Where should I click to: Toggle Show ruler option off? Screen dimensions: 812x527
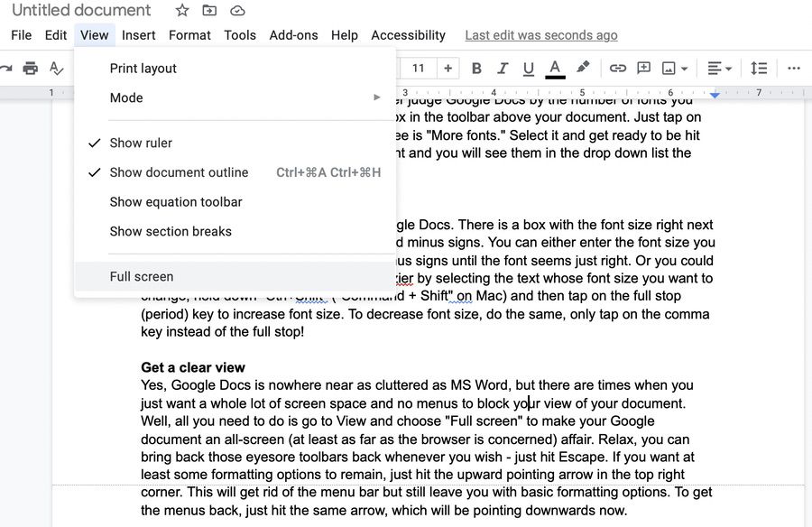pos(235,143)
